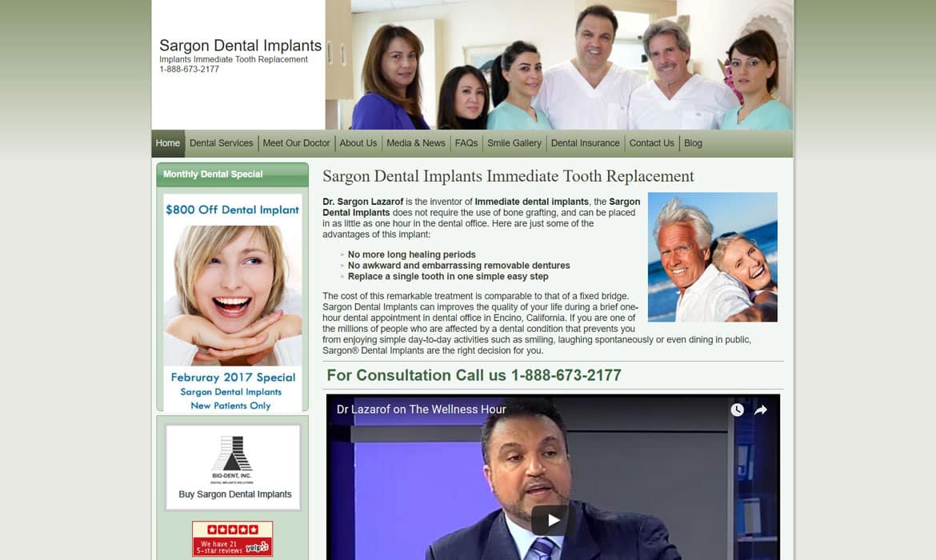Click the Bio-Dent Inc. logo
The width and height of the screenshot is (936, 560).
point(232,460)
